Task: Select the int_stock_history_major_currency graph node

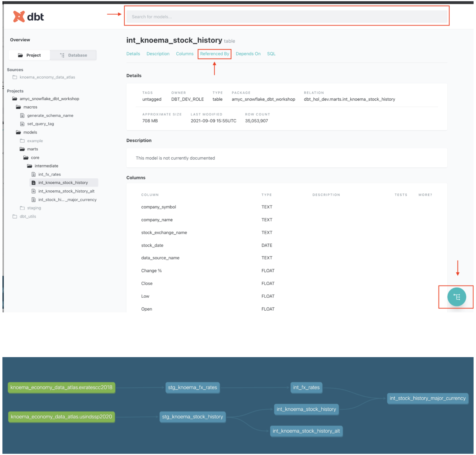Action: click(427, 398)
